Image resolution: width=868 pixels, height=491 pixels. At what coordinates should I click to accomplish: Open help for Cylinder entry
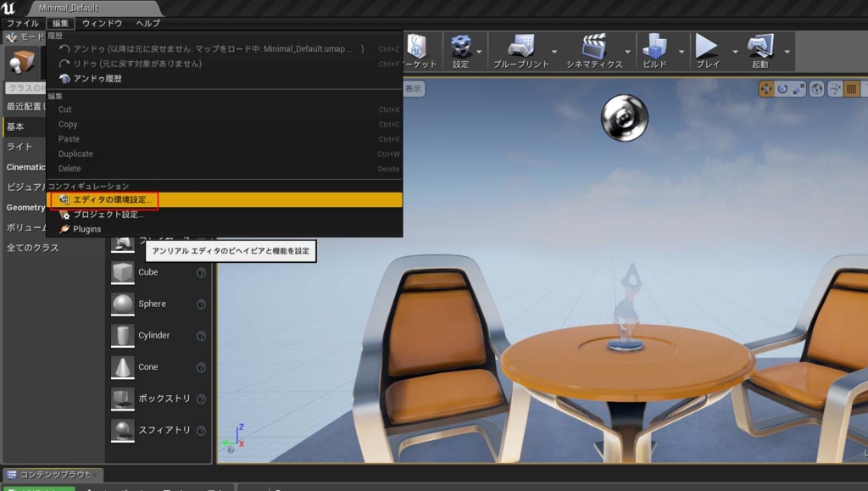coord(201,336)
